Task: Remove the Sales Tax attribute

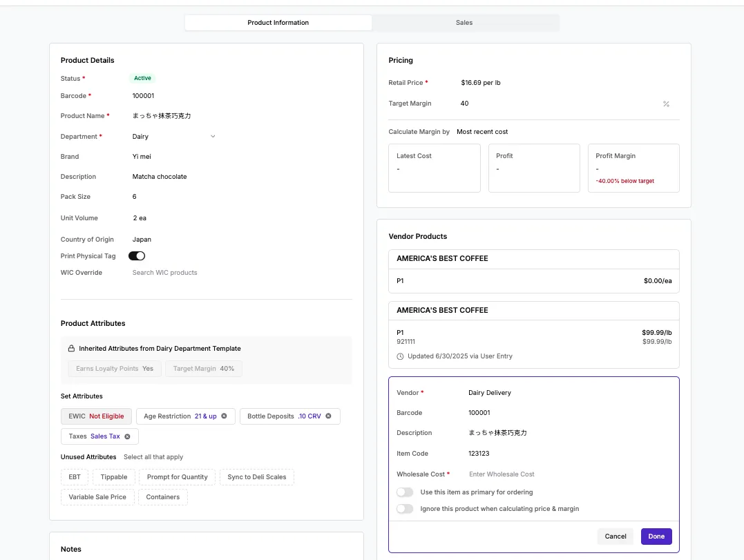Action: pyautogui.click(x=127, y=436)
